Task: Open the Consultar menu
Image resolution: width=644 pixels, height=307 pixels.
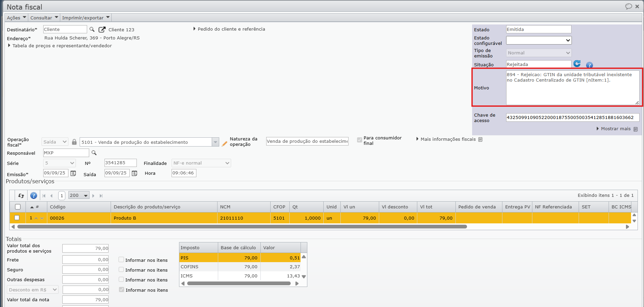Action: 44,18
